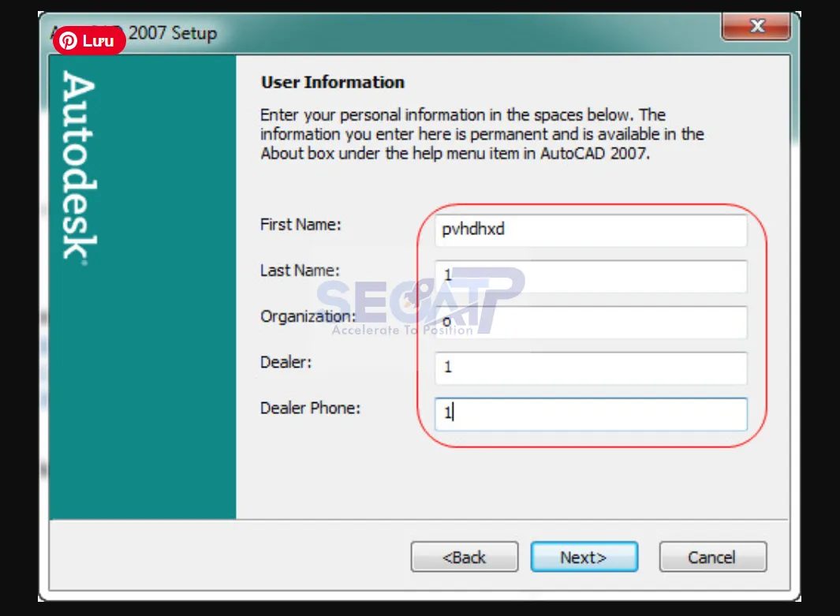Close the AutoCAD 2007 Setup window
This screenshot has width=840, height=616.
756,28
